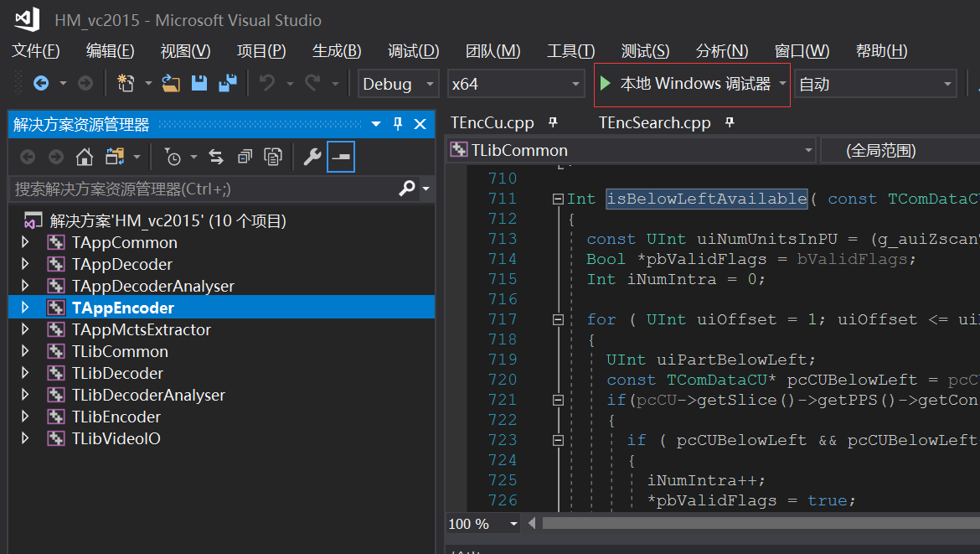
Task: Expand the TAppEncoder project node
Action: tap(25, 307)
